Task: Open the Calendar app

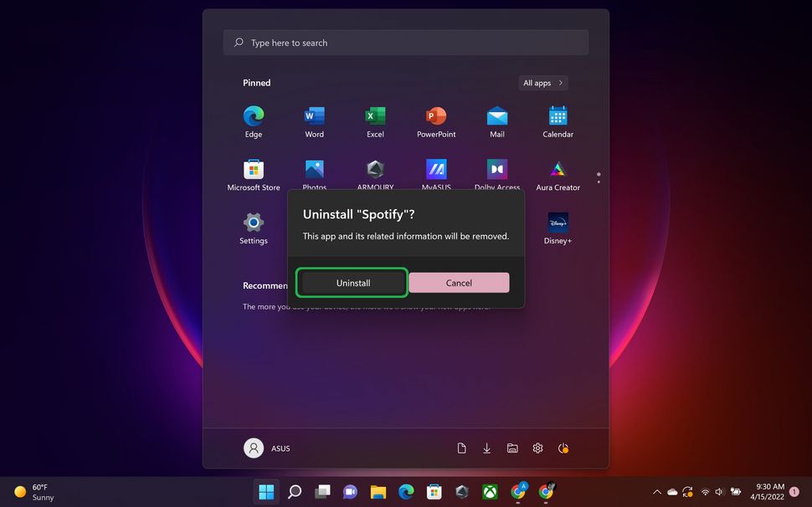Action: tap(558, 121)
